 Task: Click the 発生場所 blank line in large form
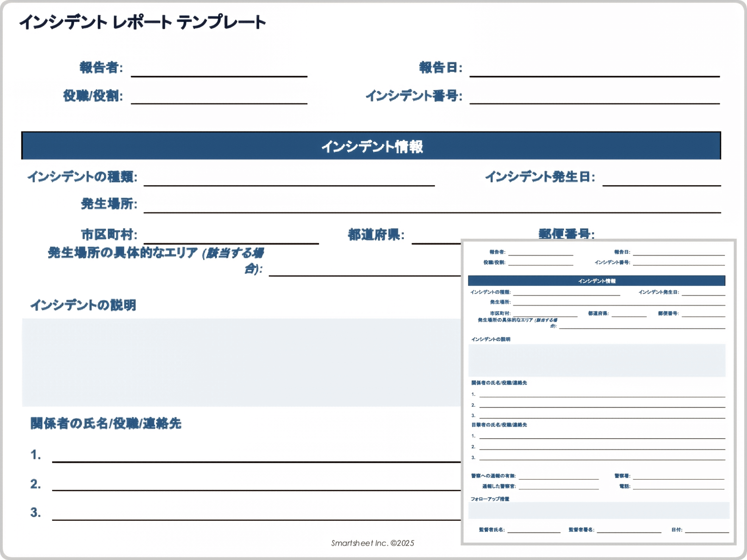click(432, 212)
